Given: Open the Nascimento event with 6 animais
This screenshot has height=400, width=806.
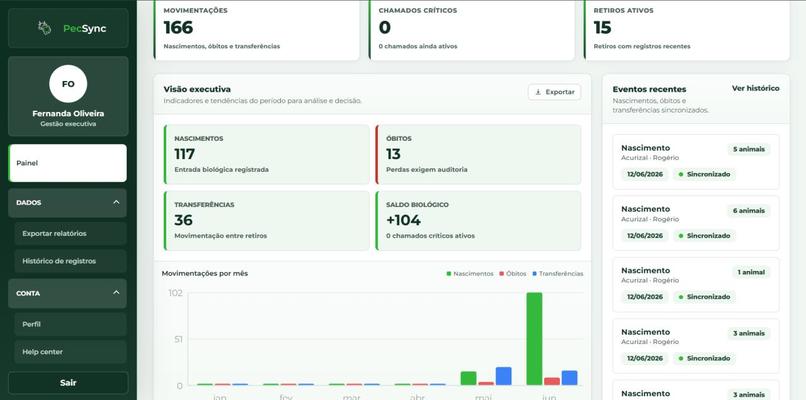Looking at the screenshot, I should click(x=696, y=223).
